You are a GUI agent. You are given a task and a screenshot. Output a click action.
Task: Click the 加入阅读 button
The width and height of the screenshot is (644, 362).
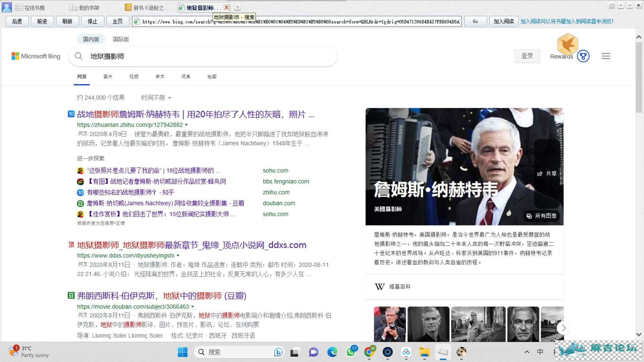[x=503, y=21]
